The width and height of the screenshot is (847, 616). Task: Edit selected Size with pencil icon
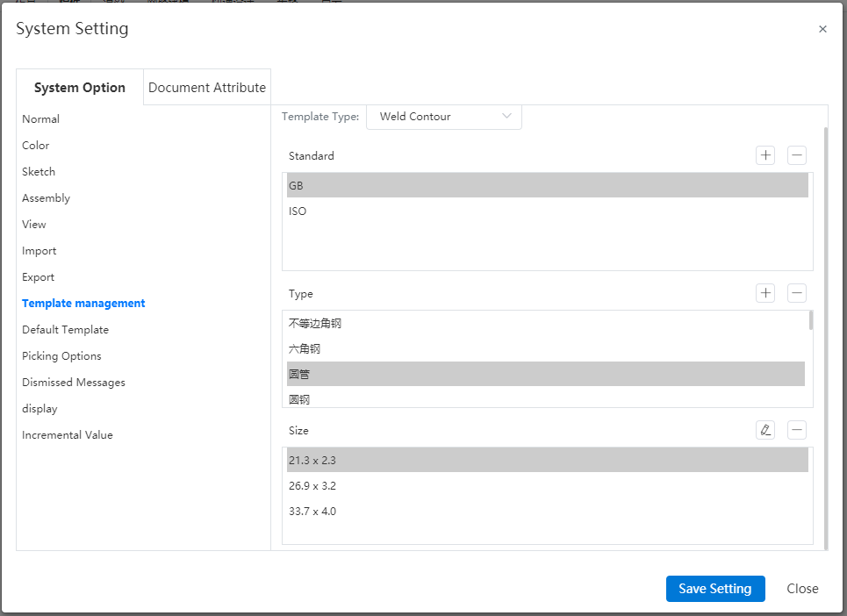(x=764, y=430)
